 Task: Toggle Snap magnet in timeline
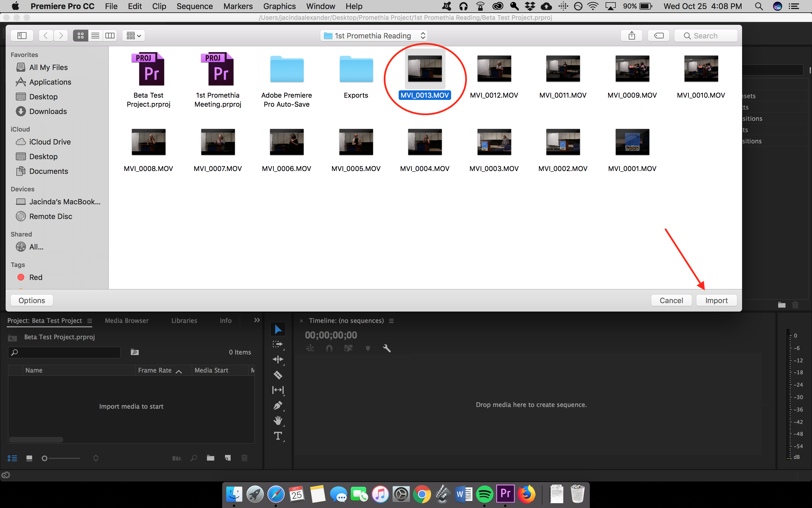[x=329, y=349]
